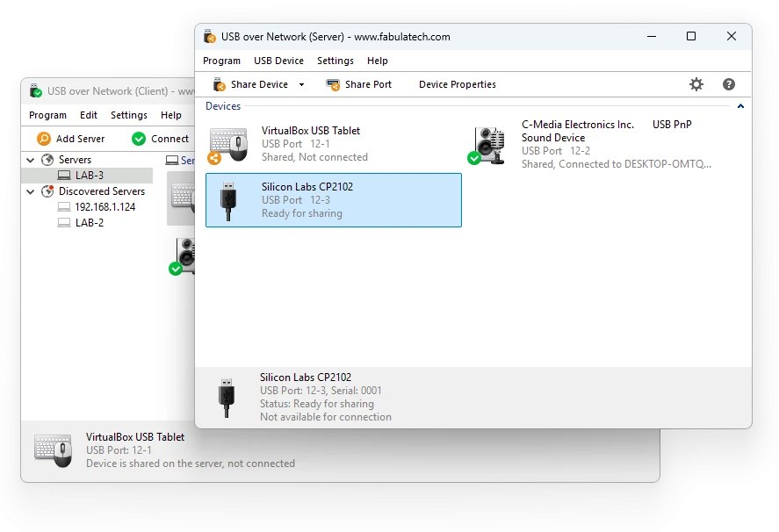Click the Discovered Servers globe icon
This screenshot has width=779, height=532.
[47, 191]
